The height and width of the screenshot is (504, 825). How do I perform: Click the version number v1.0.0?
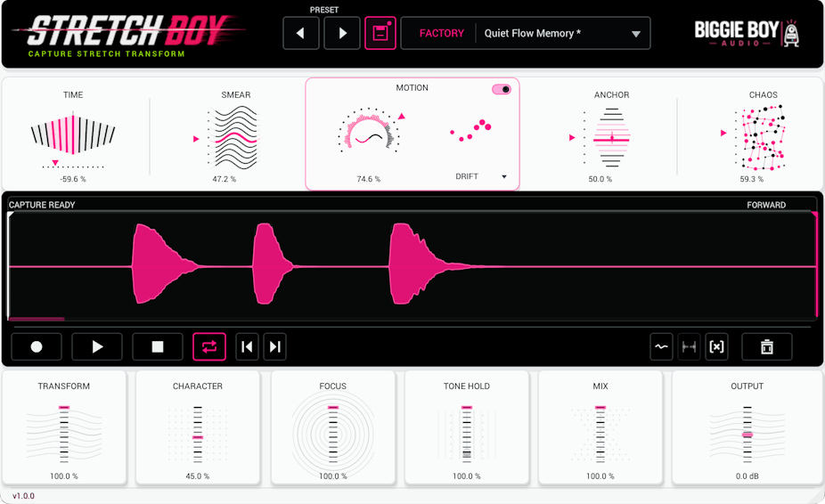click(x=24, y=496)
